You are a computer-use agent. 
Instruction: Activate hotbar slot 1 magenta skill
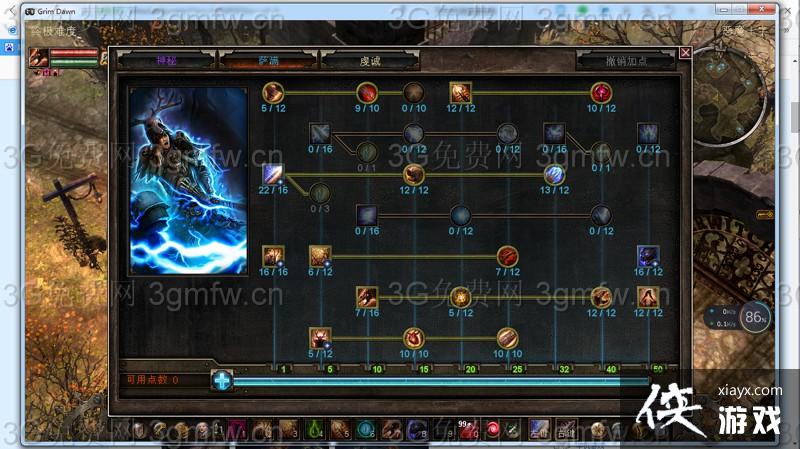(236, 430)
